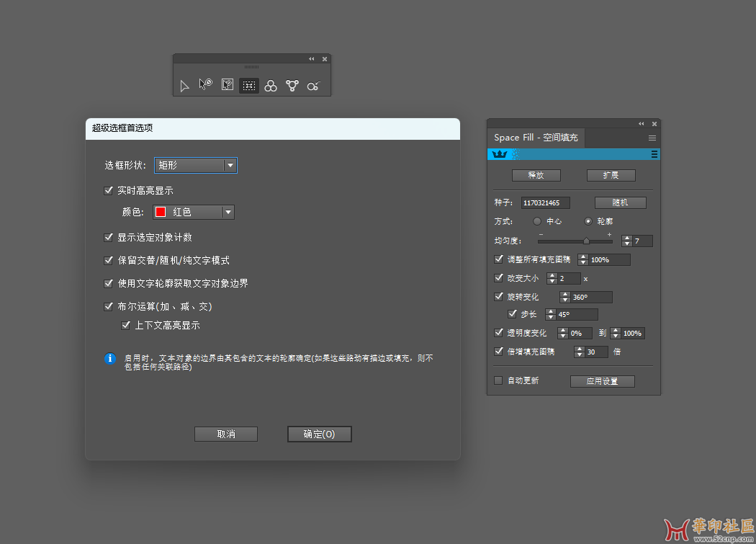Switch to the Space Fill - 空间填充 tab

pyautogui.click(x=536, y=138)
